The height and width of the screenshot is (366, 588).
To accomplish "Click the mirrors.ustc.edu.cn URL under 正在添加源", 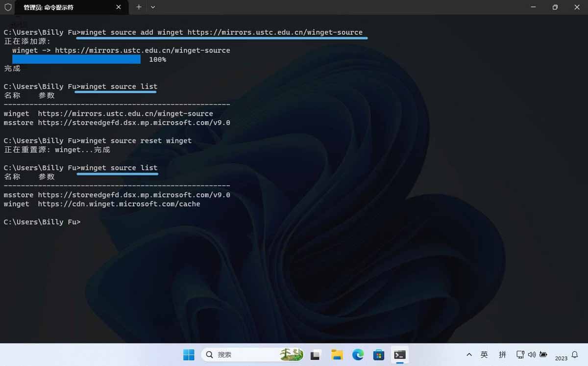I will coord(143,51).
